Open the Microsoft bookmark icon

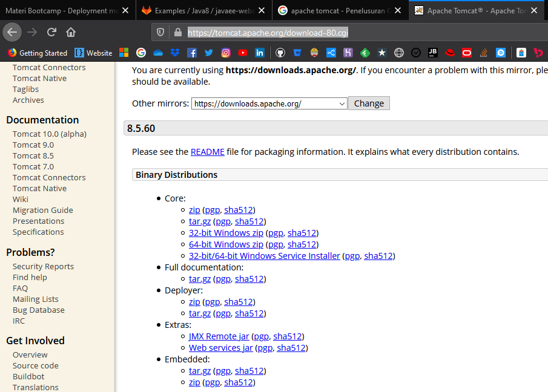point(124,53)
